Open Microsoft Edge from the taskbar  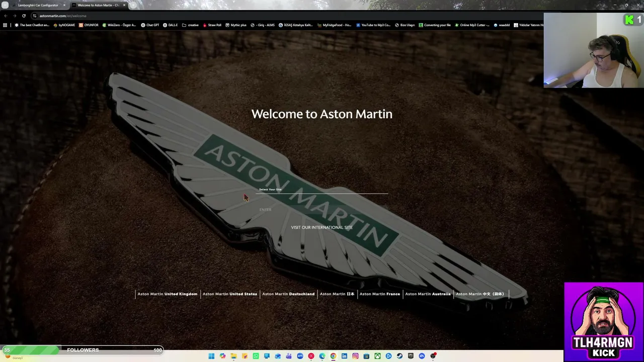(x=322, y=356)
